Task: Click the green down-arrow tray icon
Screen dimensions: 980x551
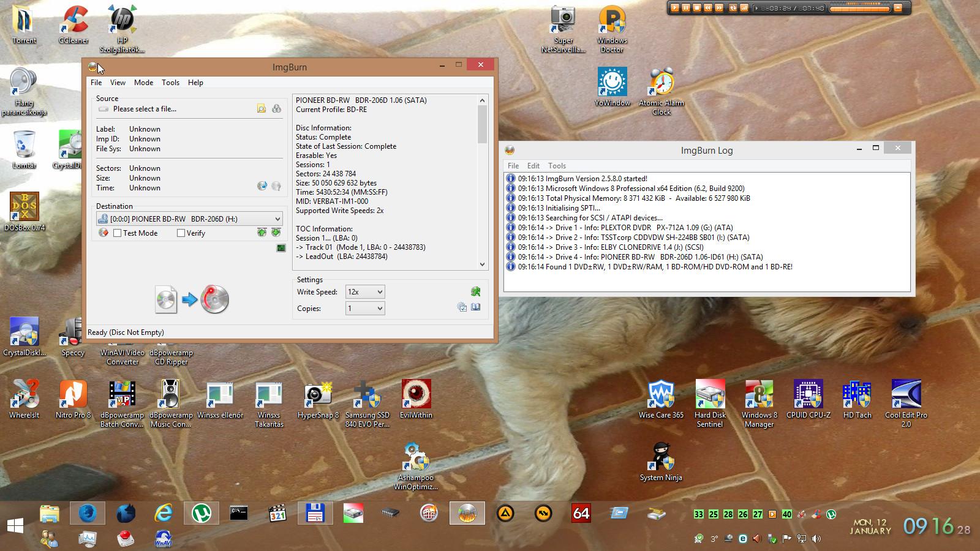Action: pyautogui.click(x=276, y=233)
